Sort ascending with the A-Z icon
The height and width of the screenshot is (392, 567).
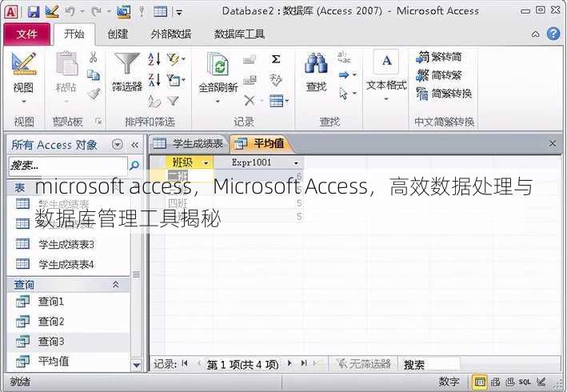154,59
